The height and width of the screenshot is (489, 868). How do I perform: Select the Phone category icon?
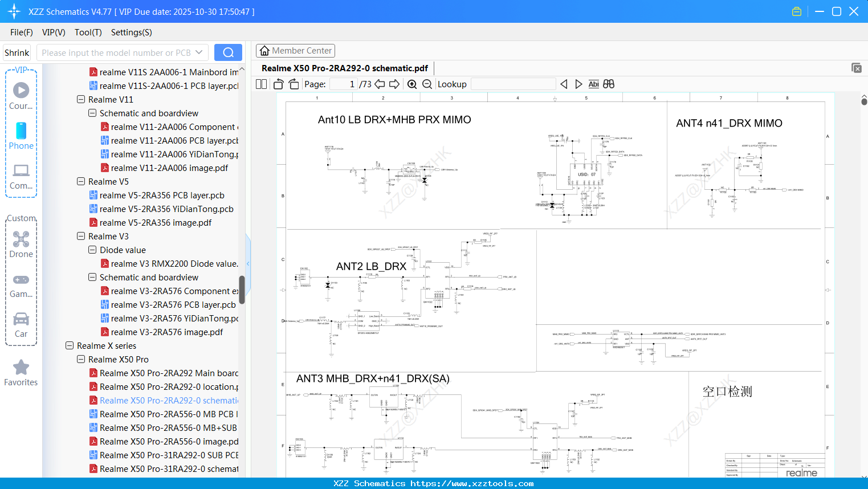click(21, 136)
